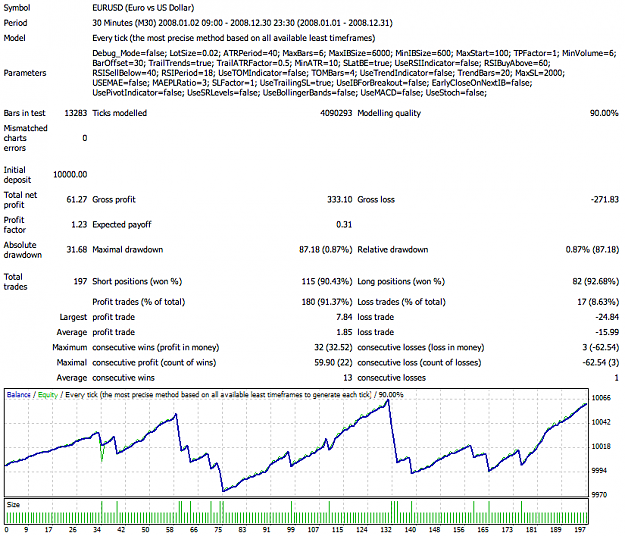Click the largest loss trade value -24.84

pos(607,317)
